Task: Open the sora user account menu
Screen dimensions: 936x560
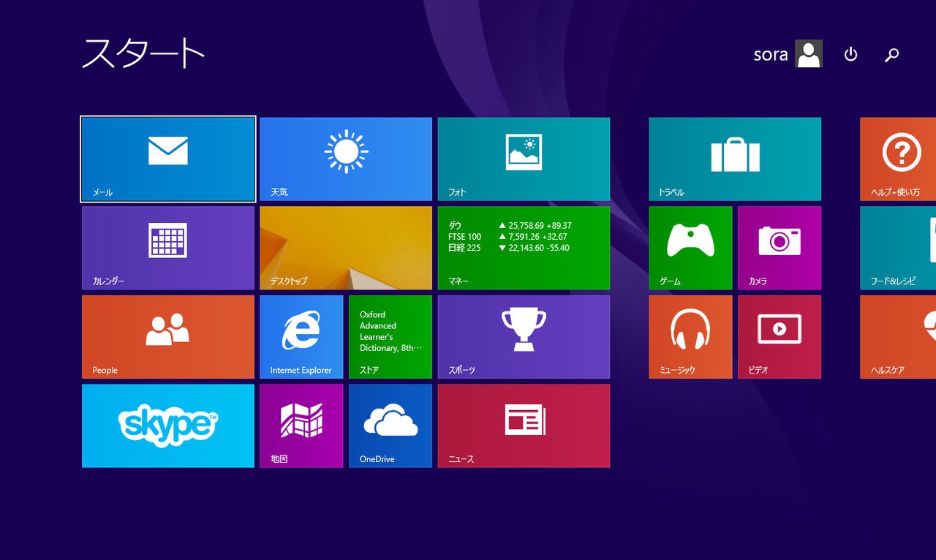Action: coord(788,54)
